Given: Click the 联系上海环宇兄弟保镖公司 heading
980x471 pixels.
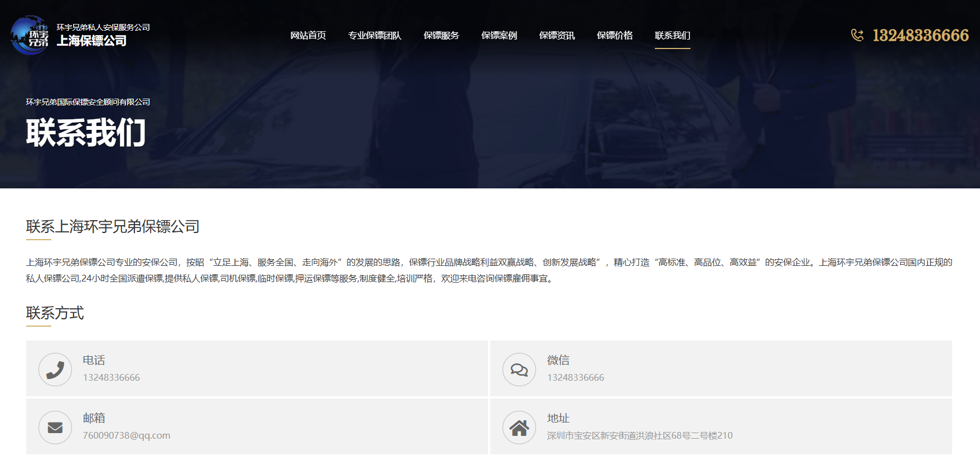Looking at the screenshot, I should click(x=113, y=226).
